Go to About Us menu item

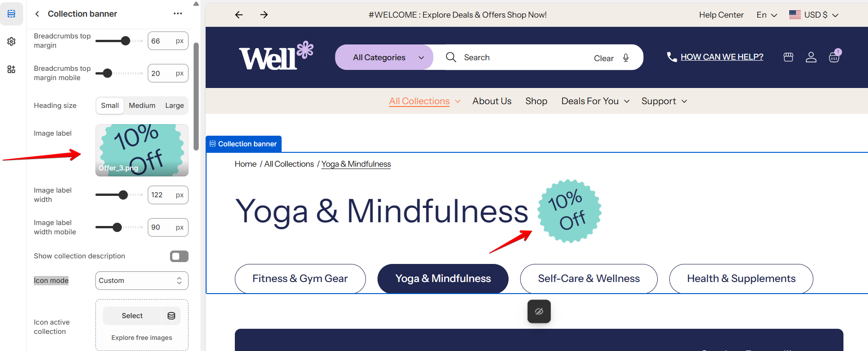click(x=492, y=101)
